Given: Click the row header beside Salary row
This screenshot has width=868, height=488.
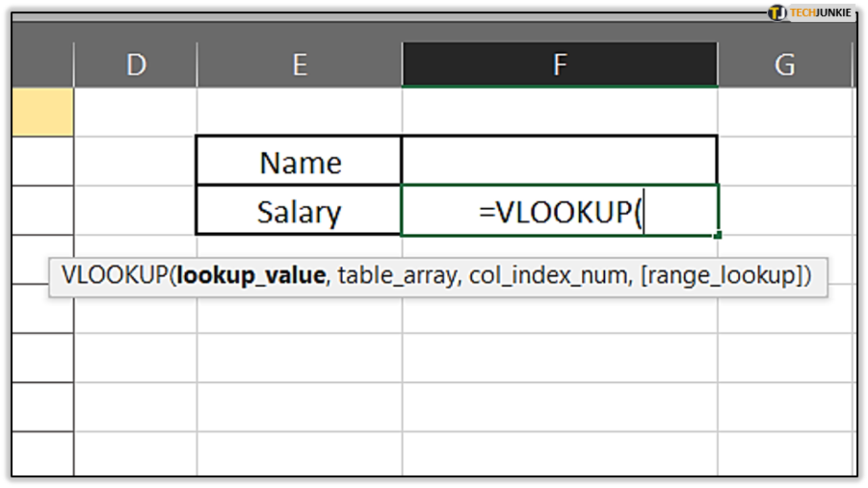Looking at the screenshot, I should click(41, 211).
